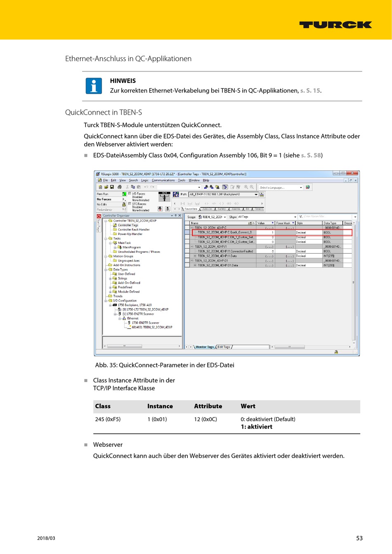Follow the 's. S. 58' page link

(311, 156)
